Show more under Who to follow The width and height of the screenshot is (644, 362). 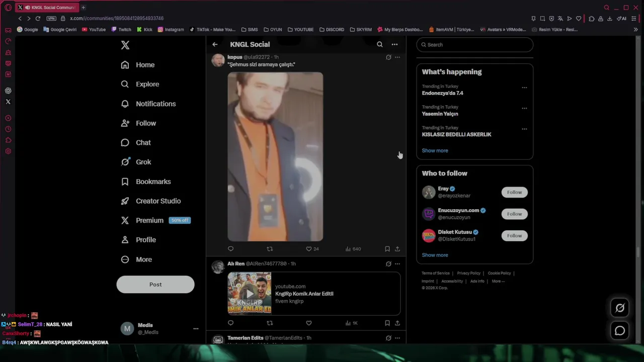(x=435, y=255)
